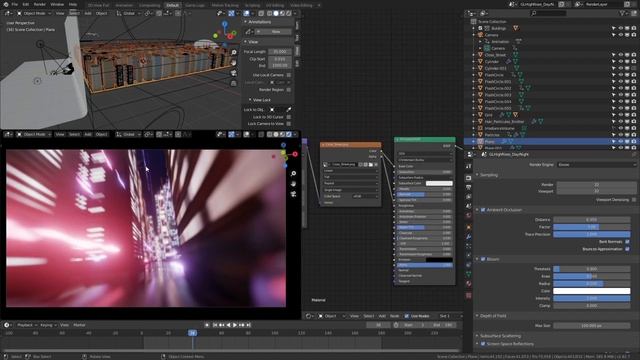The height and width of the screenshot is (360, 640).
Task: Open the Physics properties tab icon
Action: pos(469,256)
